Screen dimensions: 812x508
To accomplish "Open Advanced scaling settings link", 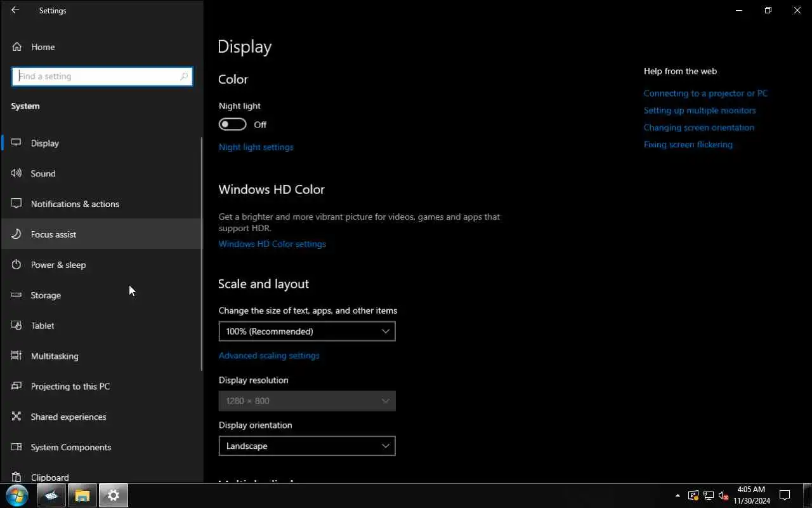I will 269,356.
